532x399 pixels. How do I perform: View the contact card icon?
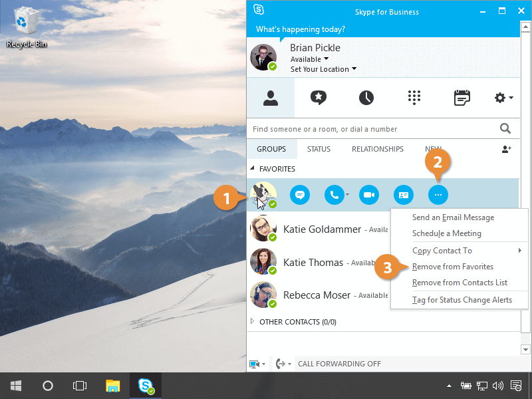click(403, 195)
